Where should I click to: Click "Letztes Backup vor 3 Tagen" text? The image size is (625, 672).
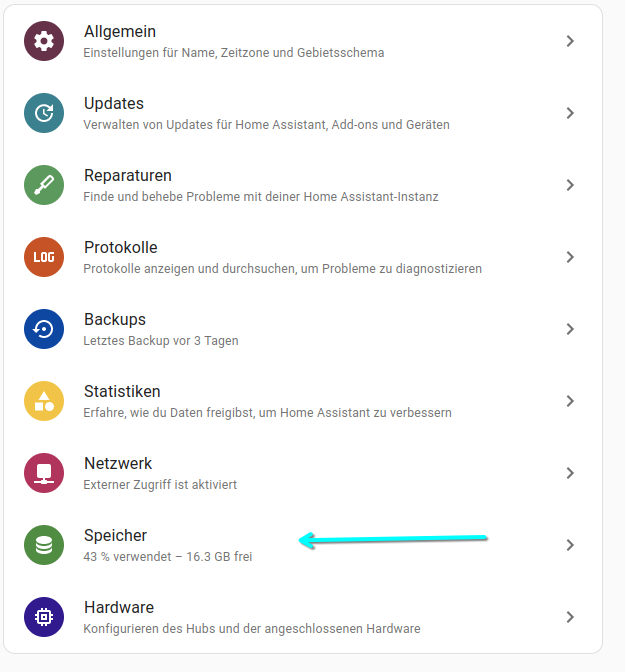click(161, 341)
